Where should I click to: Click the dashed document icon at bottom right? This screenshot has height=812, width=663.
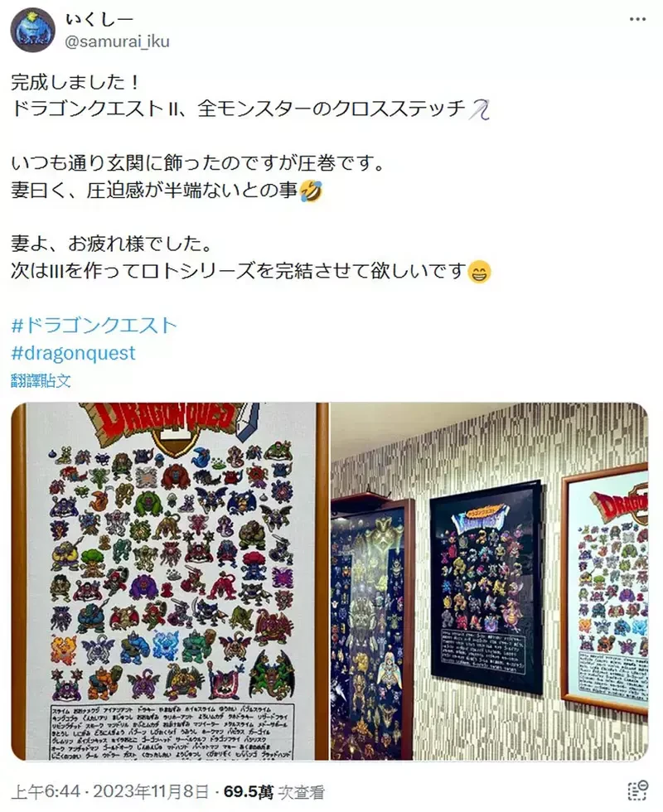click(x=637, y=790)
